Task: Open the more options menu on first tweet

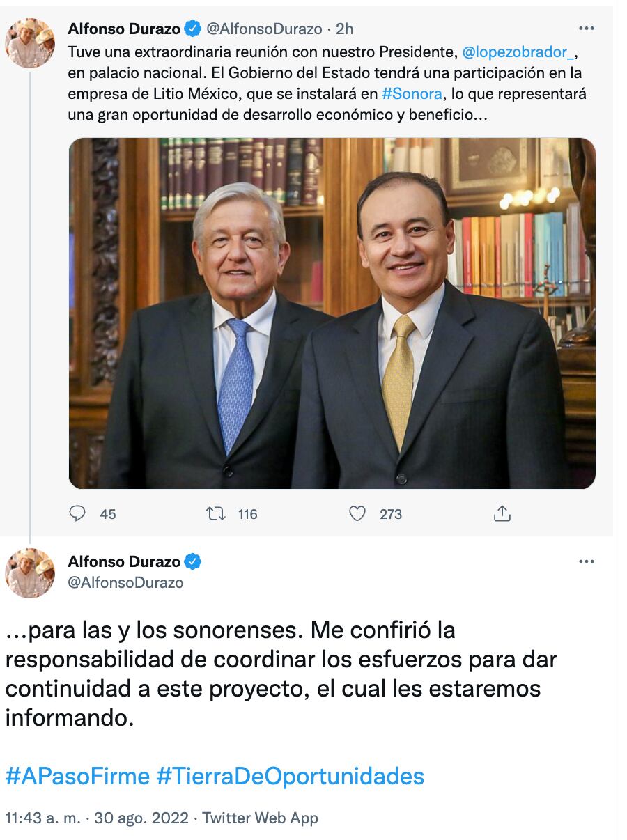Action: point(587,29)
